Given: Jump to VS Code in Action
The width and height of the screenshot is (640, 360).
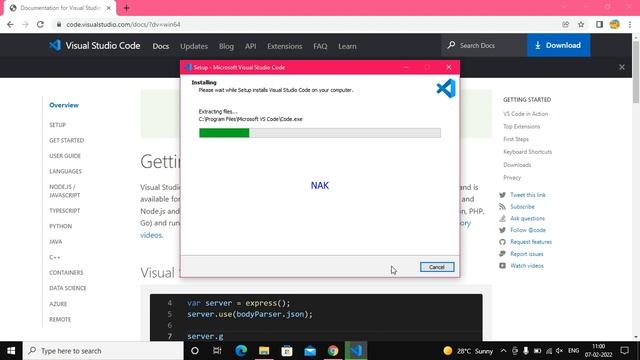Looking at the screenshot, I should click(x=525, y=114).
